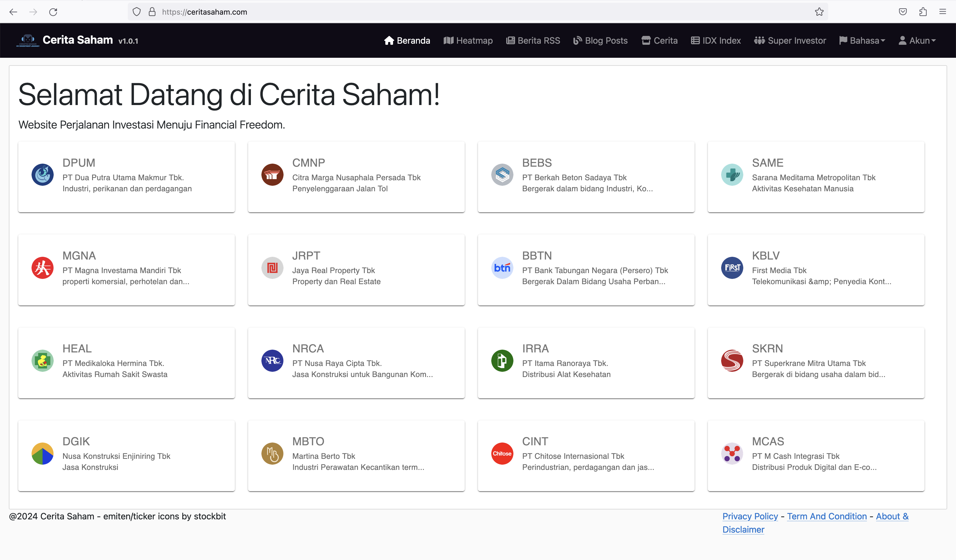Click the MCAS molecule logo icon
The height and width of the screenshot is (560, 956).
(x=732, y=454)
